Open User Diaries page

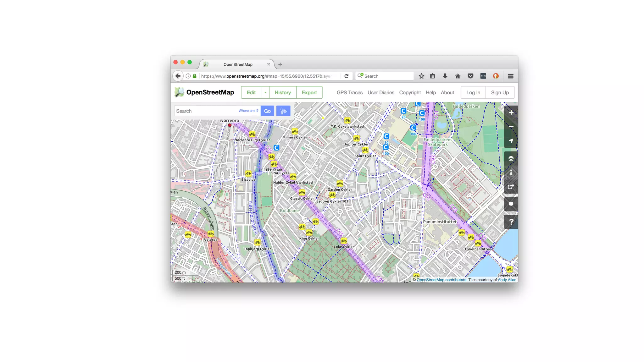pyautogui.click(x=381, y=92)
